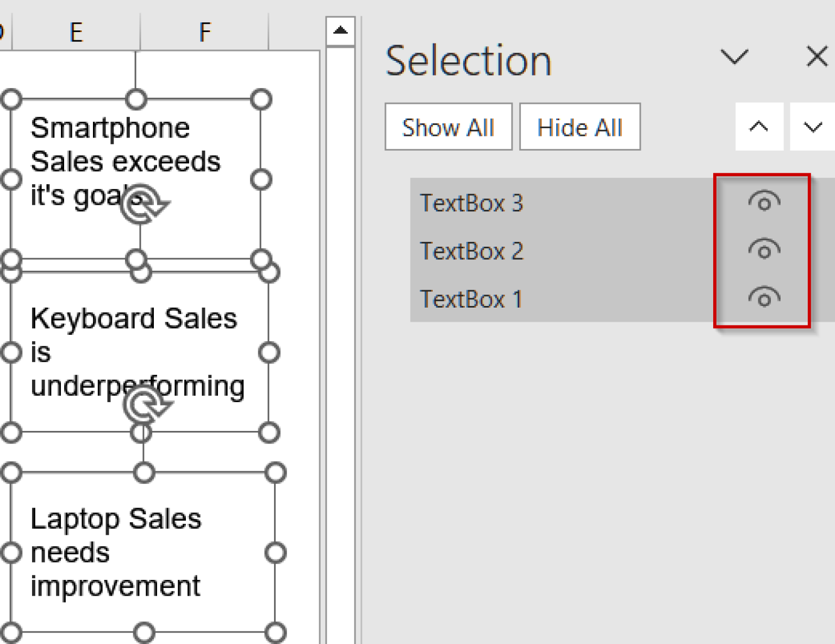Click the Hide All button
Image resolution: width=835 pixels, height=644 pixels.
[579, 127]
